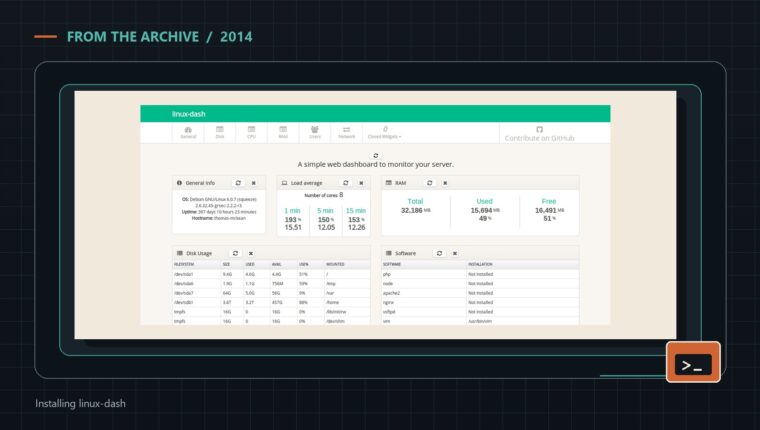Click the linux-dash brand title
The height and width of the screenshot is (430, 760).
coord(189,114)
